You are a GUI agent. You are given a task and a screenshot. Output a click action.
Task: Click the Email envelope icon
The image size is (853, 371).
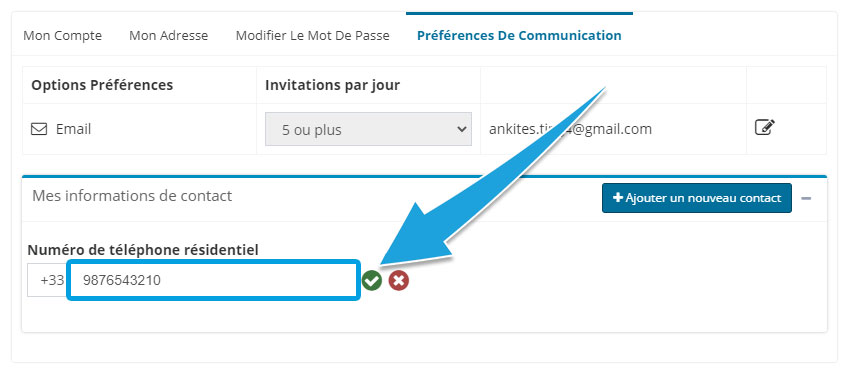pos(39,129)
